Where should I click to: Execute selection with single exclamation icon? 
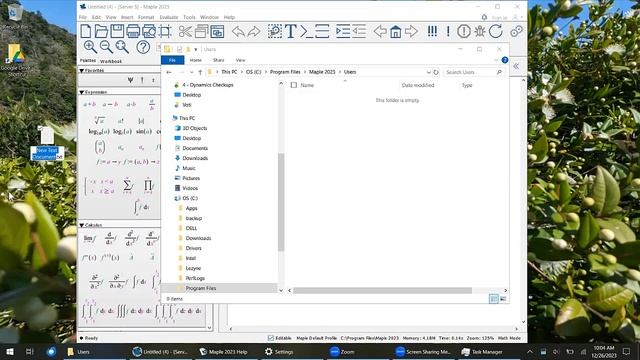coord(448,31)
